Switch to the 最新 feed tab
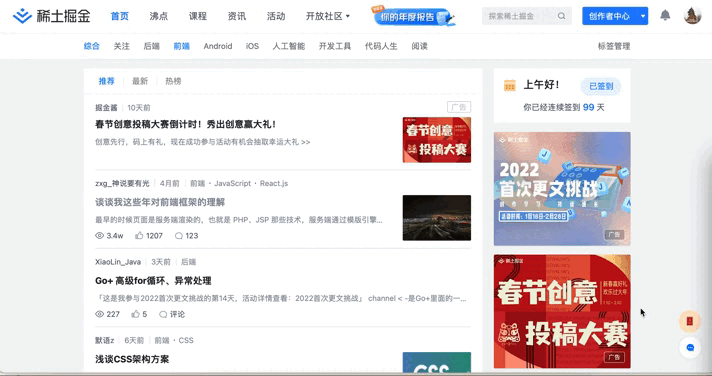 coord(140,81)
